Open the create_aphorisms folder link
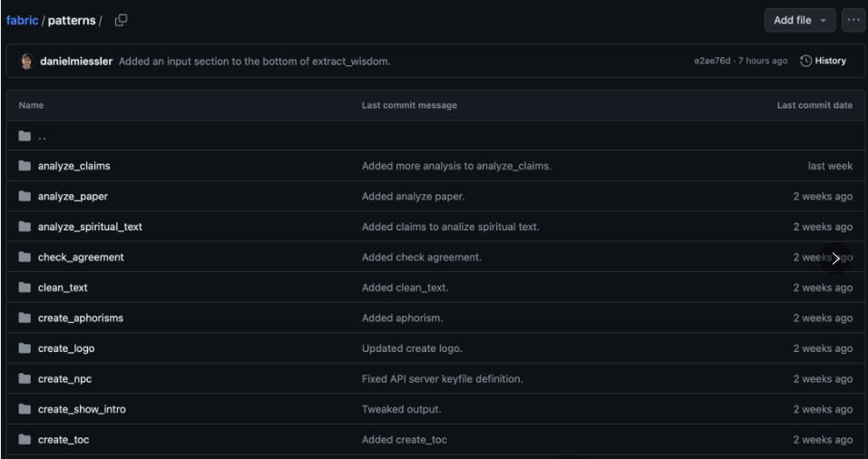 coord(81,318)
